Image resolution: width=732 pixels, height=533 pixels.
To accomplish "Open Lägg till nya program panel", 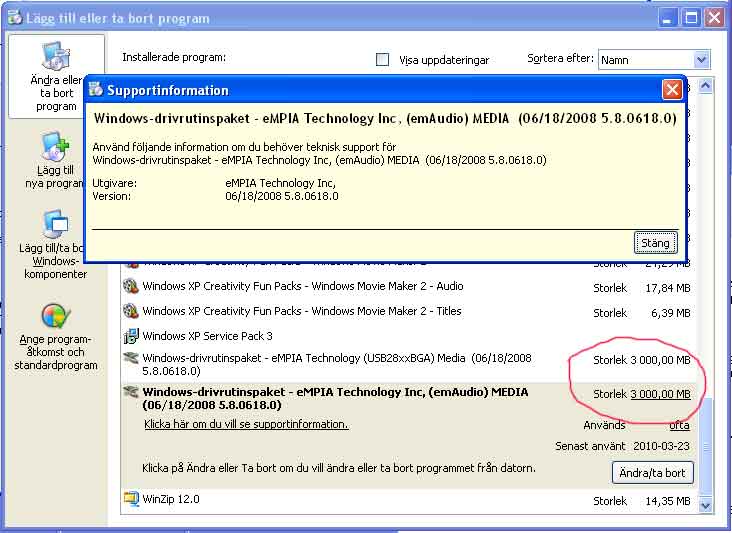I will (55, 161).
